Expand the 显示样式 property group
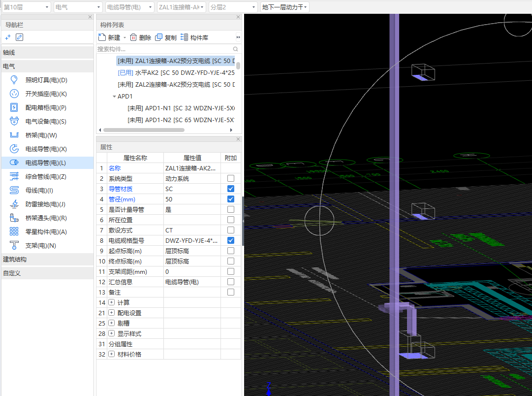 (112, 333)
